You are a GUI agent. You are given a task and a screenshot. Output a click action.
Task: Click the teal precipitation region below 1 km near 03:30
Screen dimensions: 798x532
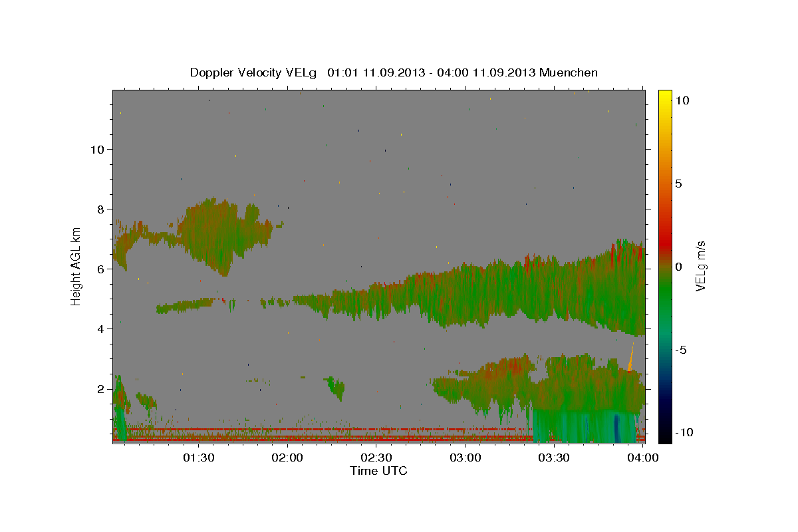tap(585, 426)
